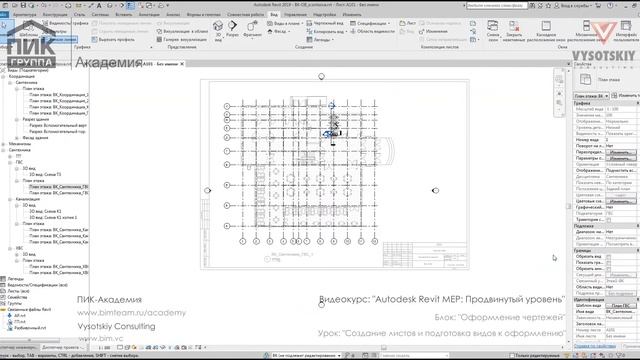Screen dimensions: 640x360
Task: Click Display Options Изменить button
Action: point(620,158)
